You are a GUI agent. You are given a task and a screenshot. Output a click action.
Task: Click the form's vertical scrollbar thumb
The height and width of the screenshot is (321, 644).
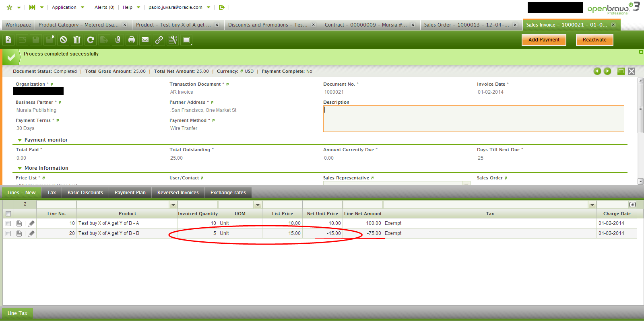[x=640, y=109]
